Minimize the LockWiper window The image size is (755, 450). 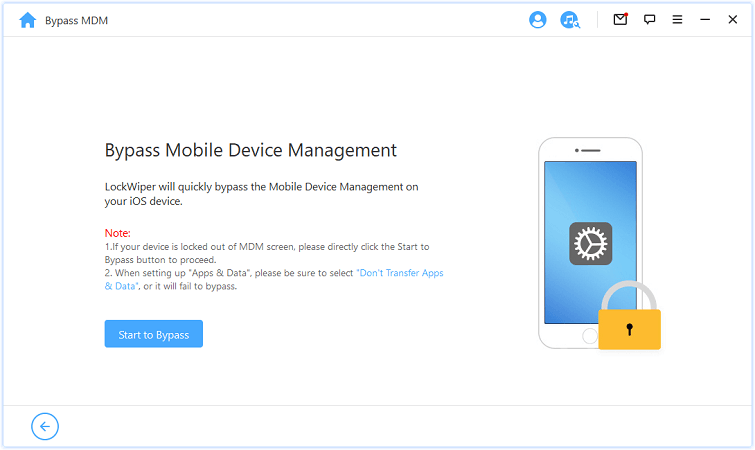coord(705,20)
